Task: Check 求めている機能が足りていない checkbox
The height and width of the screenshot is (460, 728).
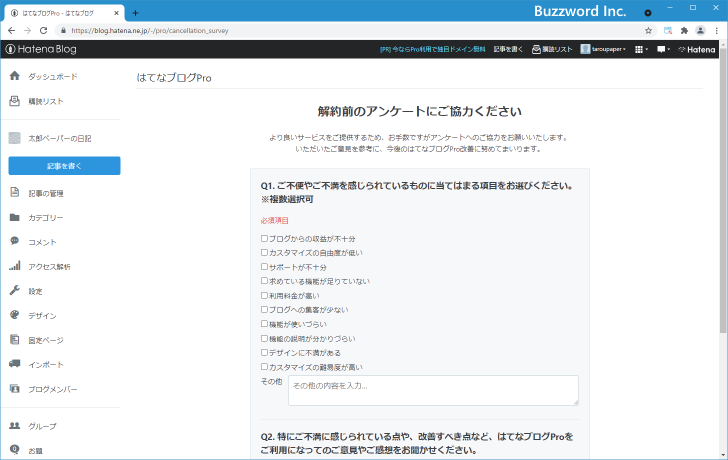Action: 264,281
